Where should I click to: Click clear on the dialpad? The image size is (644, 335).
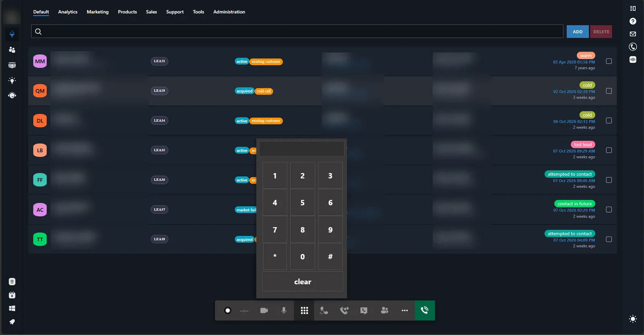(303, 281)
